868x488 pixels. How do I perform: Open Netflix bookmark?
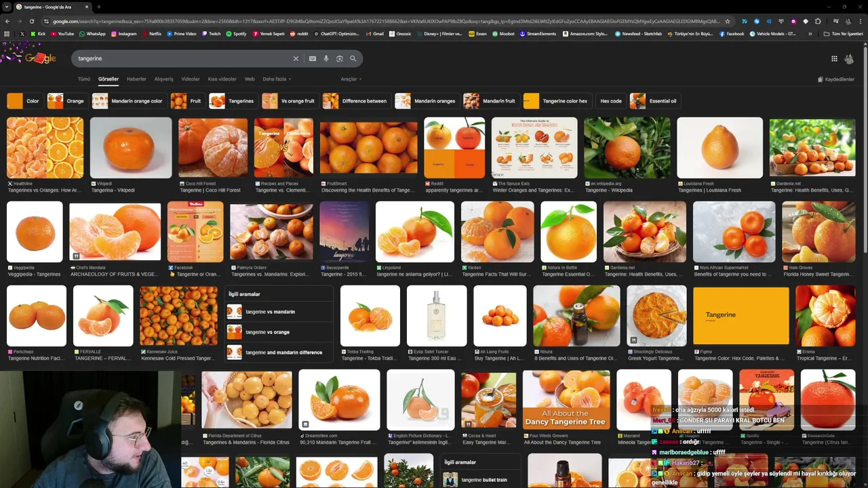coord(151,34)
